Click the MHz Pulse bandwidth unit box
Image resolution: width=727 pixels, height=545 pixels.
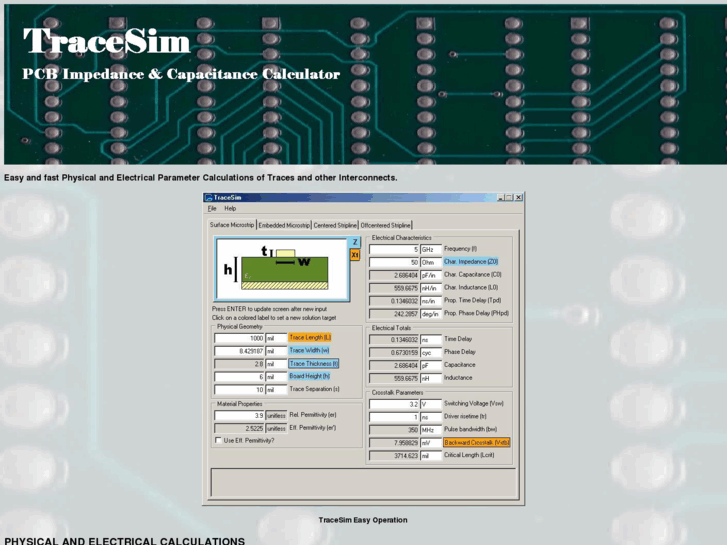431,430
